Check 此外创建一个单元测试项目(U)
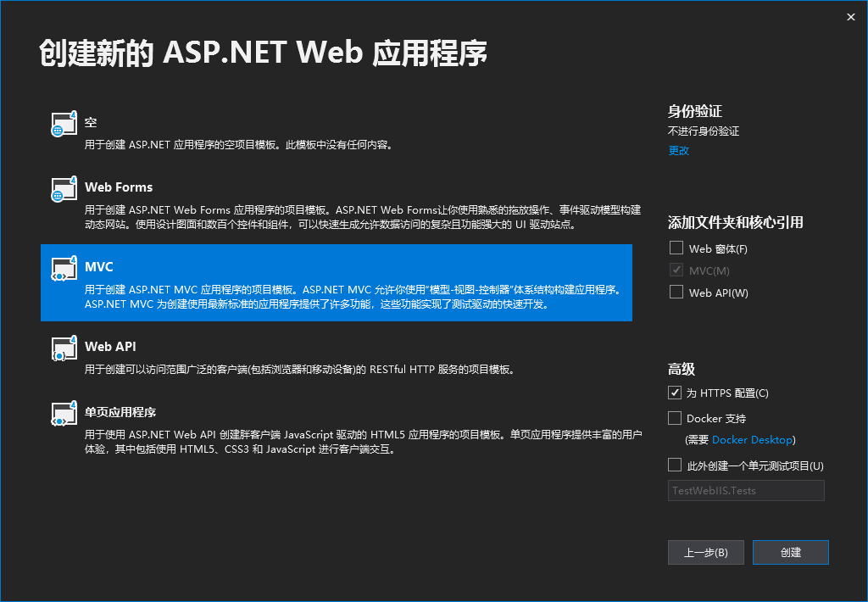 (x=675, y=465)
